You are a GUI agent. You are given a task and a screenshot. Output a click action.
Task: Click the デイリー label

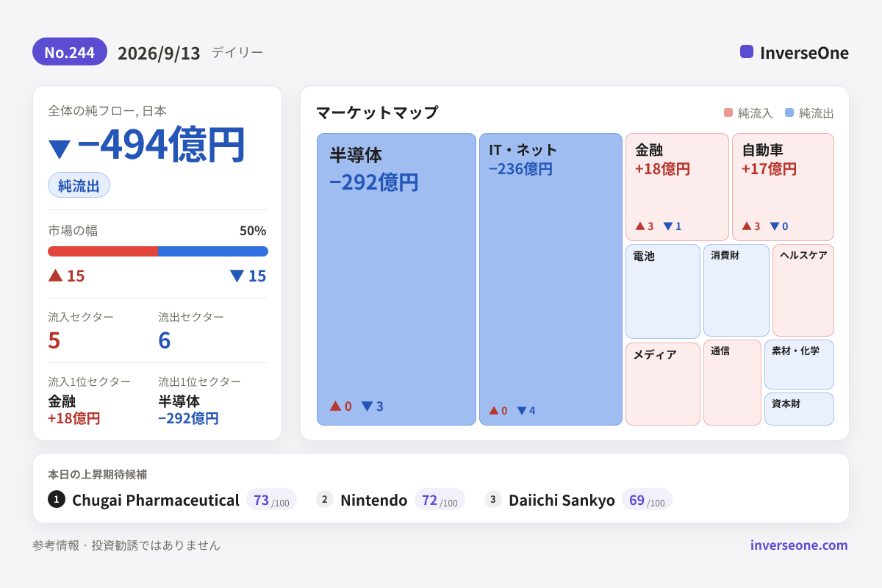tap(237, 52)
